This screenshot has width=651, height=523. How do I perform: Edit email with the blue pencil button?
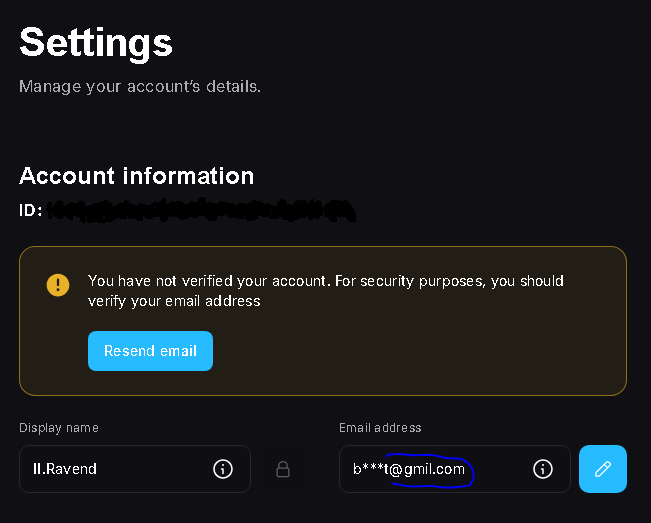pyautogui.click(x=602, y=469)
